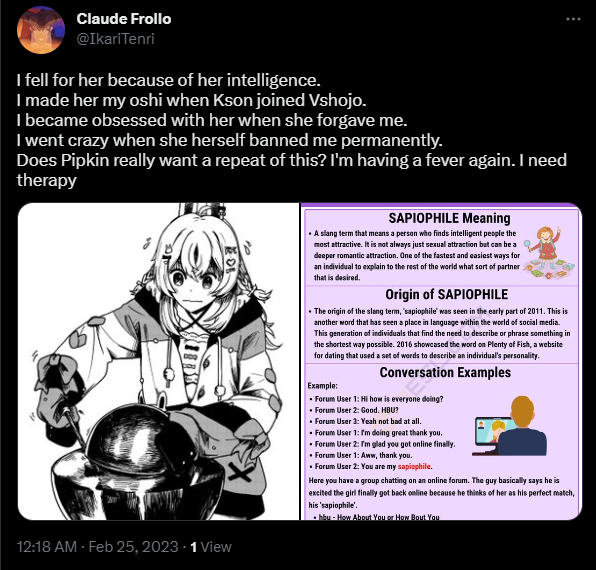Open Claude Frollo's profile avatar
596x570 pixels.
[x=41, y=30]
